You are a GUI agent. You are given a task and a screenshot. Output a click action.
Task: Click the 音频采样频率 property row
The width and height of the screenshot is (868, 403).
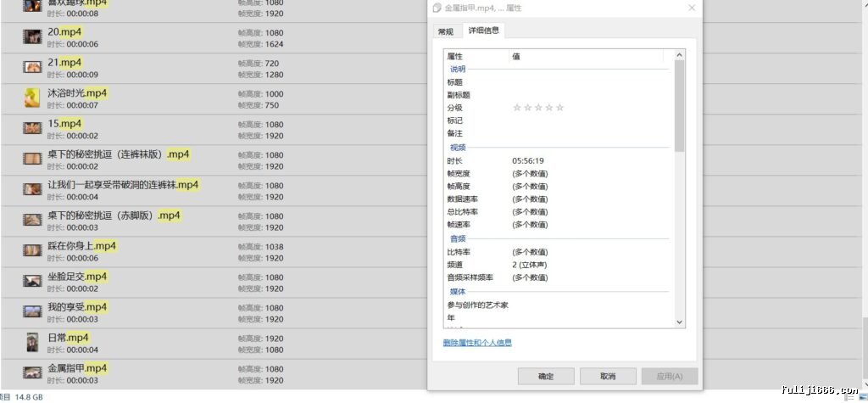pos(557,277)
